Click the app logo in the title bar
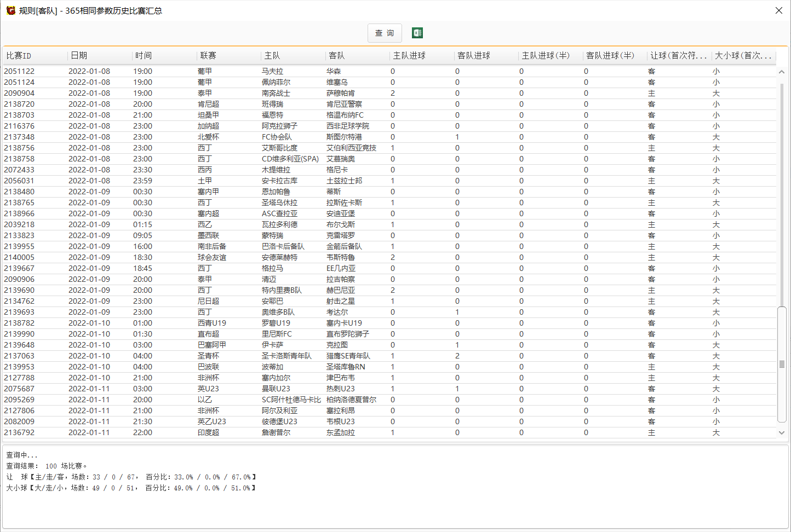The width and height of the screenshot is (791, 532). [10, 10]
